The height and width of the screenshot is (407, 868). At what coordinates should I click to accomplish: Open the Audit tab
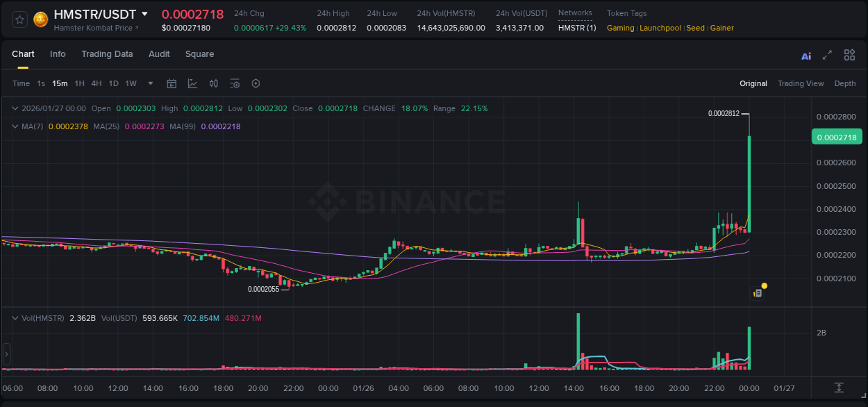(x=159, y=53)
